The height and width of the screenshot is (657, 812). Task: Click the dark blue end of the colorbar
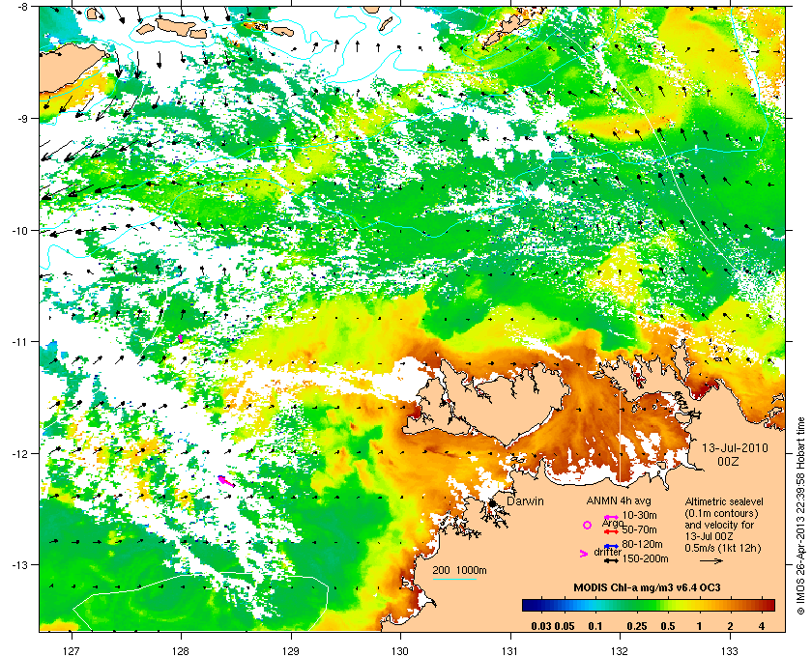coord(530,605)
